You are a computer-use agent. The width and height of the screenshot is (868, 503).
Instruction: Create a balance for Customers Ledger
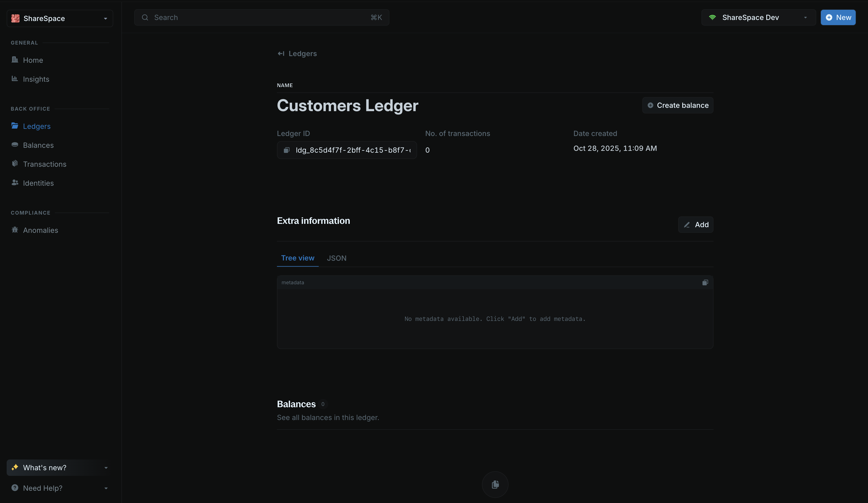click(677, 105)
